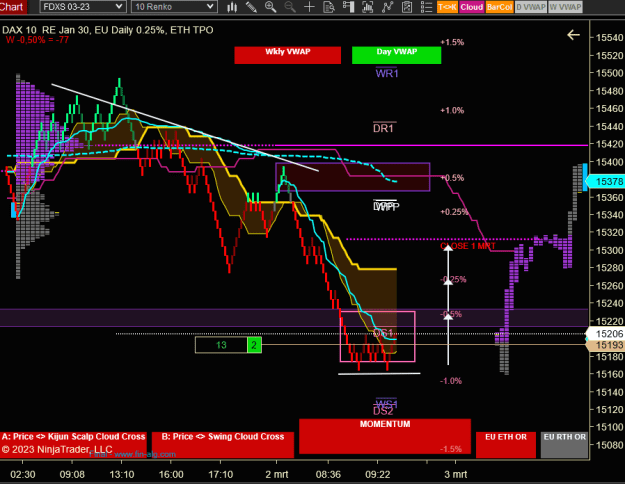Click the white 15206 price marker
625x484 pixels.
(605, 334)
